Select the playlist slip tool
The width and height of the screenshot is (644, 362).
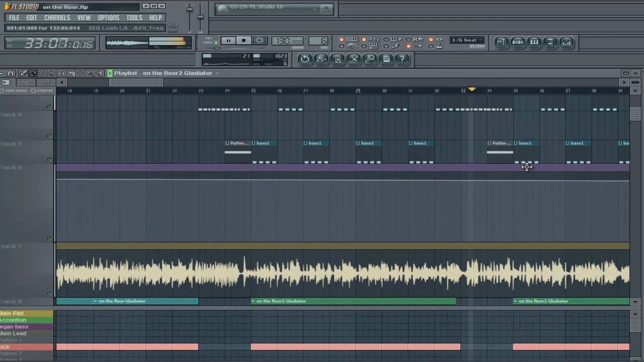[61, 73]
